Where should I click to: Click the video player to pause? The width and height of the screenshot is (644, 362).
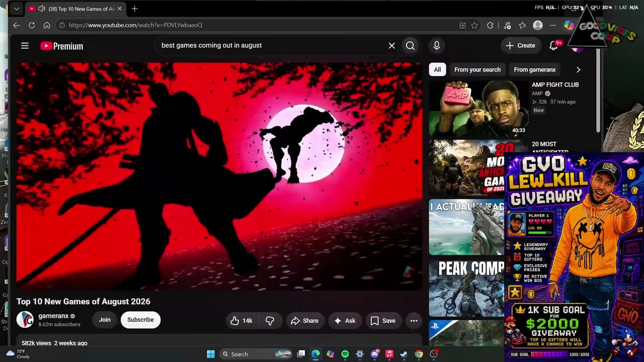pos(219,176)
